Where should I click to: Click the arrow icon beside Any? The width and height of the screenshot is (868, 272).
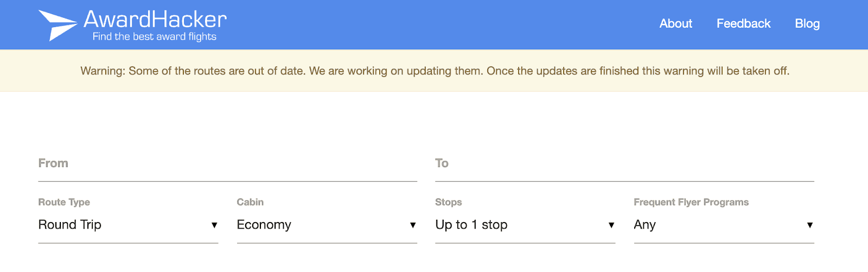[x=810, y=225]
